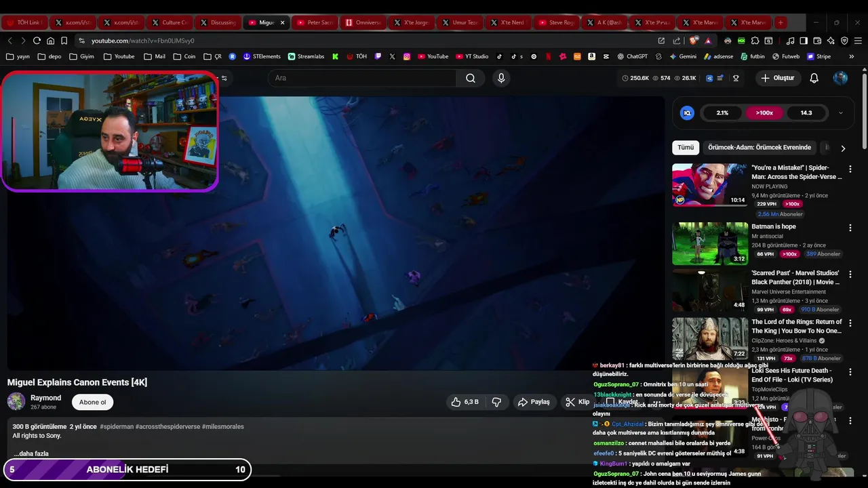
Task: Open the Stripe bookmark
Action: pos(818,57)
